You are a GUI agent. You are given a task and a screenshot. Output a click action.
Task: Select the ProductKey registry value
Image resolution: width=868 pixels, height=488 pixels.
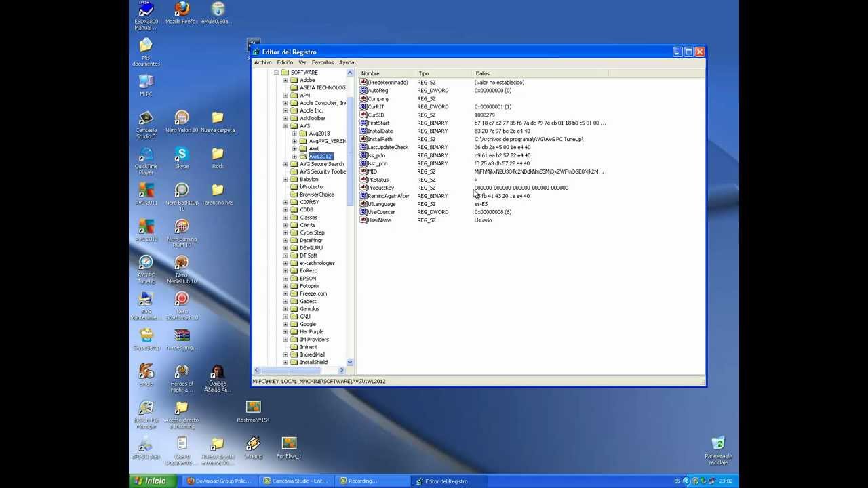tap(380, 188)
